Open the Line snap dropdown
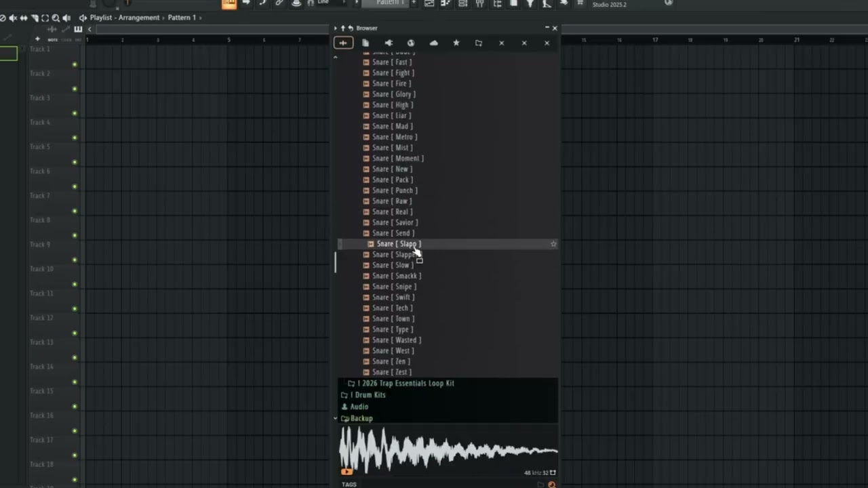 (x=329, y=3)
